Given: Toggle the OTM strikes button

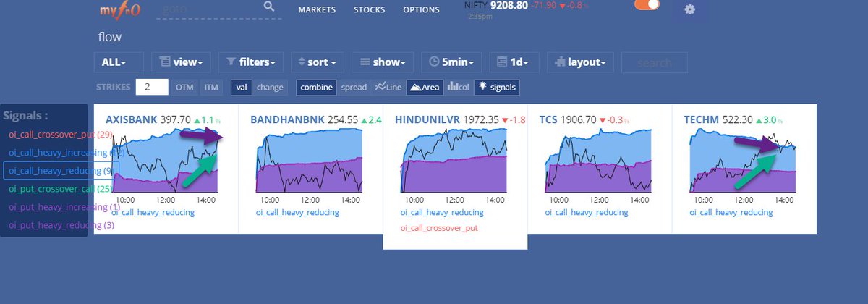Looking at the screenshot, I should (184, 87).
